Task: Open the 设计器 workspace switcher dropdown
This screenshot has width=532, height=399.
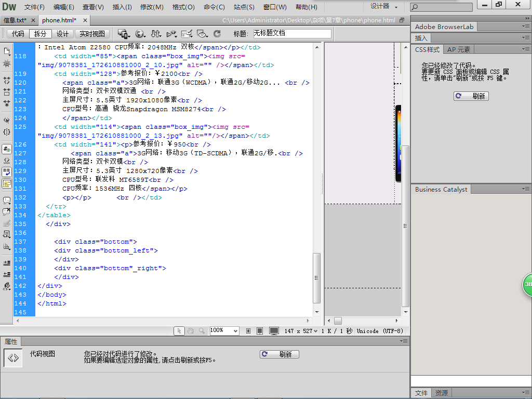Action: pyautogui.click(x=384, y=7)
